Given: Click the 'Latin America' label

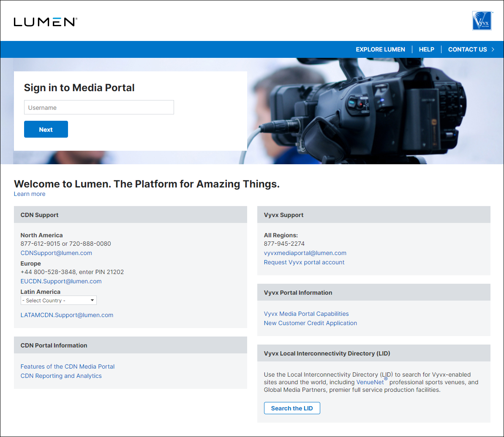Looking at the screenshot, I should (x=41, y=292).
